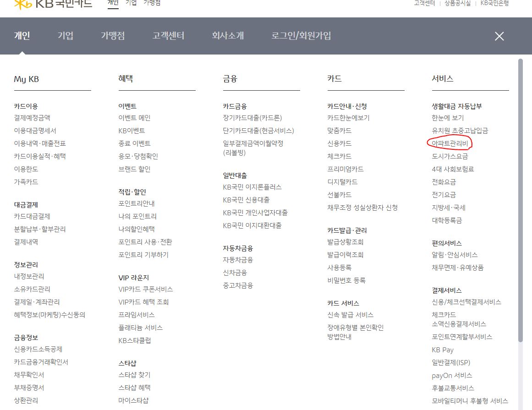The image size is (532, 410).
Task: Open 응모·당첨확인
Action: [x=138, y=156]
